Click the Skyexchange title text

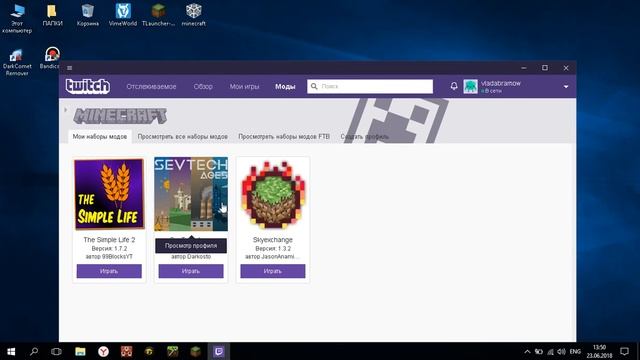273,240
